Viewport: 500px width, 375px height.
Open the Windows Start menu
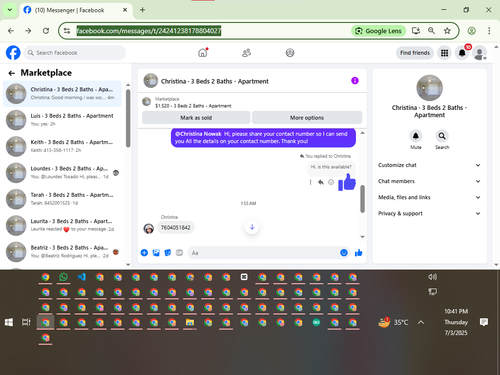click(x=9, y=322)
